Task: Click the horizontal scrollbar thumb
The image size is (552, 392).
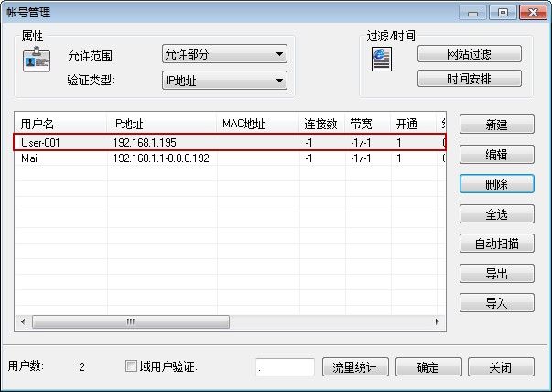Action: coord(131,321)
